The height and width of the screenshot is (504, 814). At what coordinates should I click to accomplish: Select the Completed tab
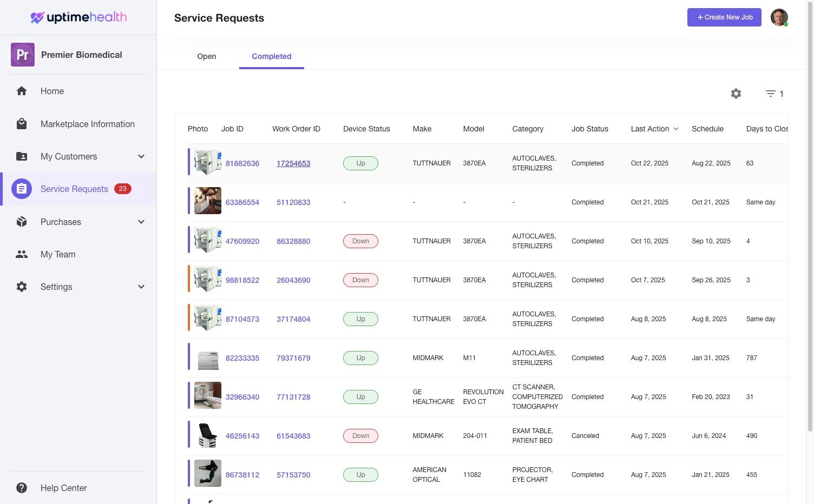point(272,56)
